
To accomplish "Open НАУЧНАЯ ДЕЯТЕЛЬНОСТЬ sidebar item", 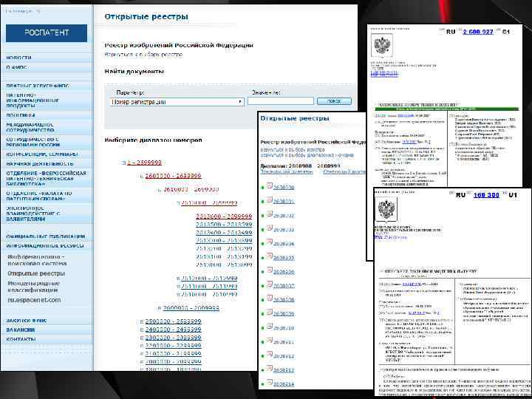I will click(40, 164).
